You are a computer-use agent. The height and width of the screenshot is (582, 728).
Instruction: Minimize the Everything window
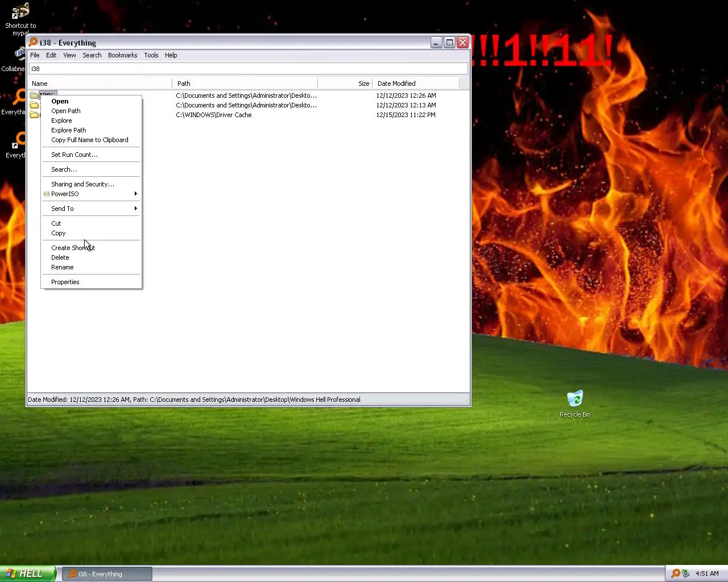point(436,43)
